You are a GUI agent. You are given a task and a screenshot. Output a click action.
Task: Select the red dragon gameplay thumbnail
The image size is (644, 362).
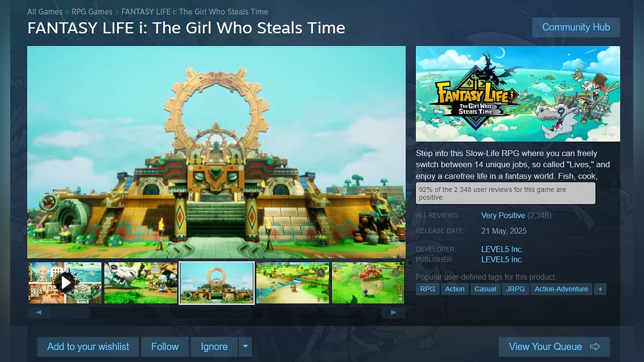(368, 283)
